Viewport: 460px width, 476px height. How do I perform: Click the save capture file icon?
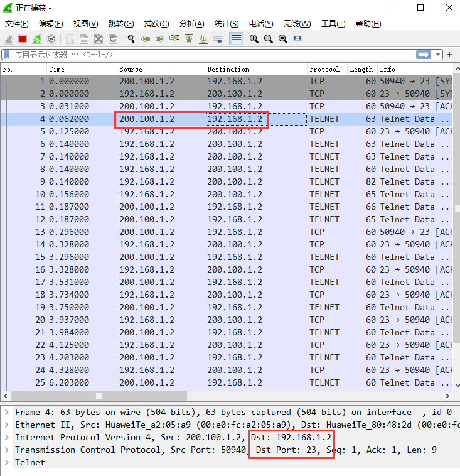[84, 39]
